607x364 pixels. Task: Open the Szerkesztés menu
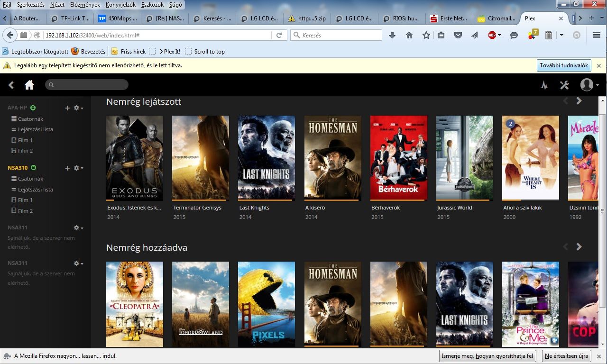point(31,4)
